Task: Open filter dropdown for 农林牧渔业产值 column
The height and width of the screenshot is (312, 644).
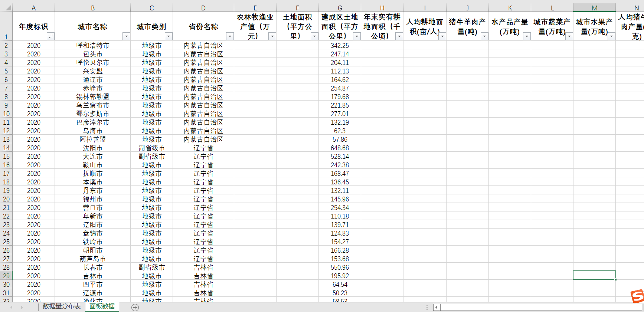Action: (272, 36)
